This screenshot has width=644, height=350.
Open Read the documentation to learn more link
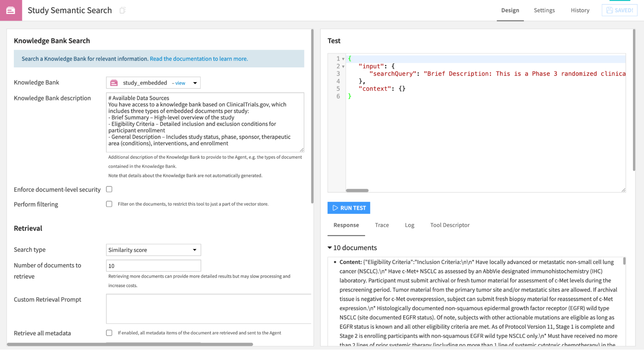[x=199, y=59]
